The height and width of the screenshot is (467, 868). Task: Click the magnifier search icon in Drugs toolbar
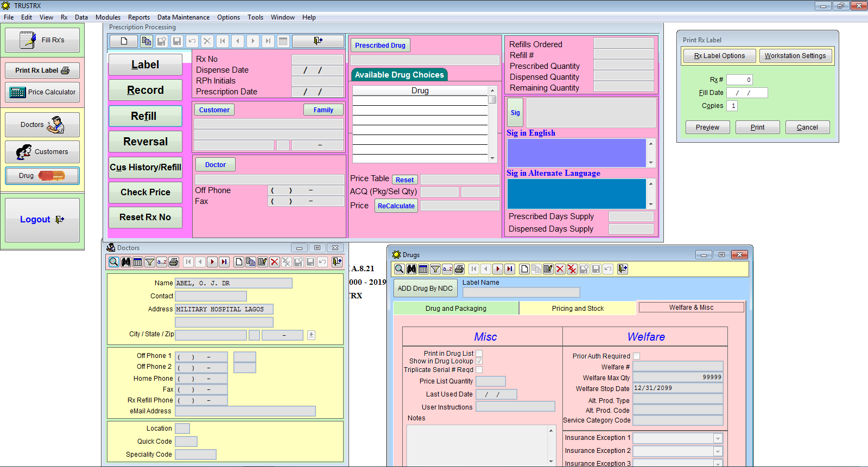coord(400,269)
